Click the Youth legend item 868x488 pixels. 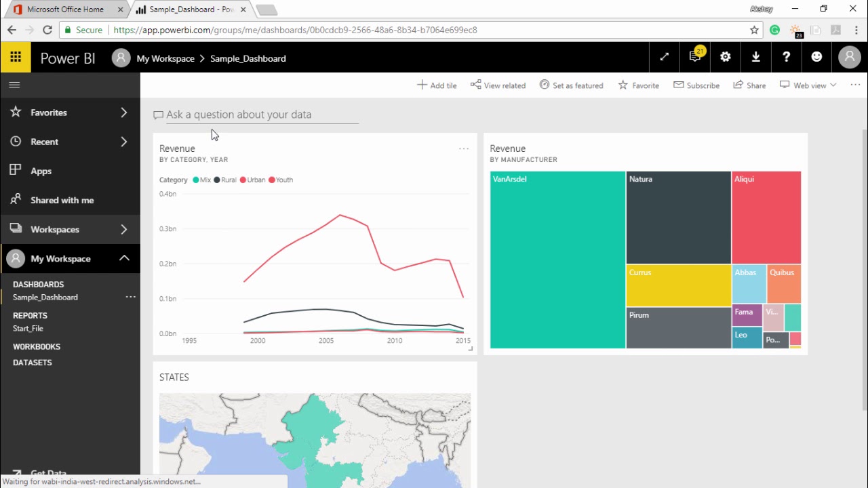pos(281,180)
